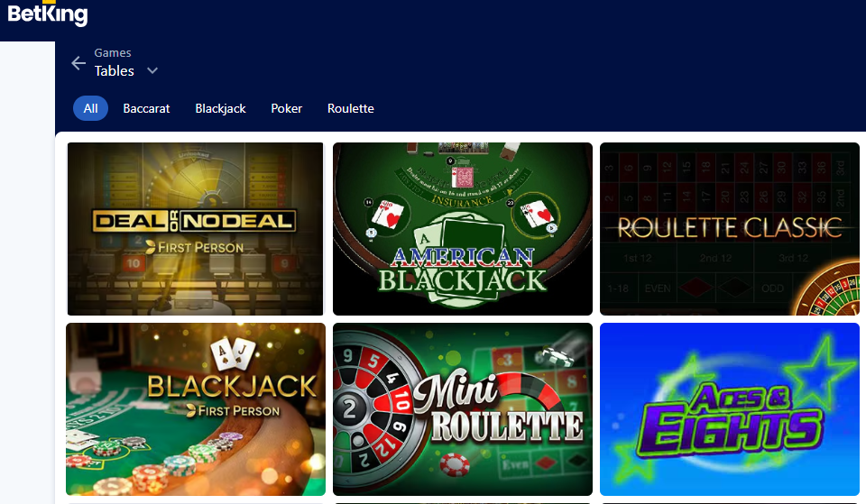The height and width of the screenshot is (504, 866).
Task: Click the BetKing logo
Action: pos(48,14)
